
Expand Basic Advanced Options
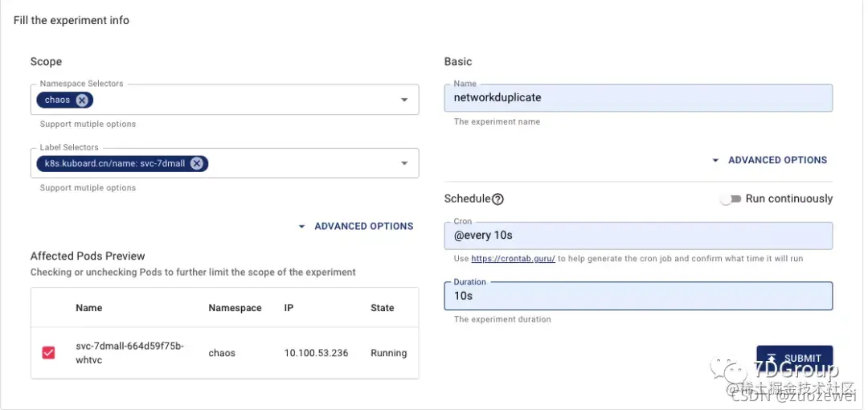pyautogui.click(x=769, y=160)
